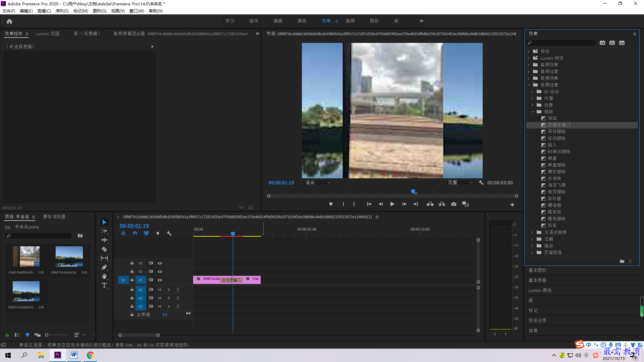
Task: Open 序列(S) menu
Action: click(62, 11)
